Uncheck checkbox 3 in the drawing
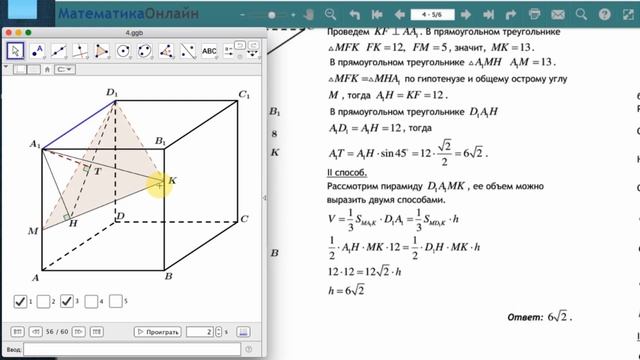This screenshot has height=360, width=640. click(67, 301)
